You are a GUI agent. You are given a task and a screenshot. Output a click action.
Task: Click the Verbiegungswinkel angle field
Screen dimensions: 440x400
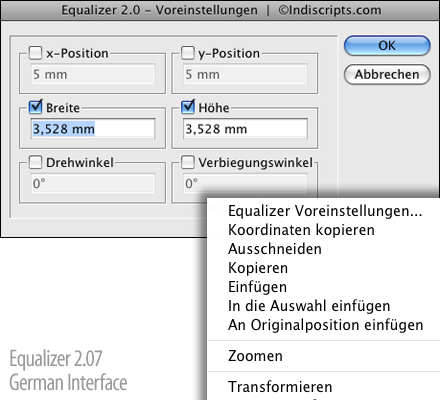pos(245,183)
